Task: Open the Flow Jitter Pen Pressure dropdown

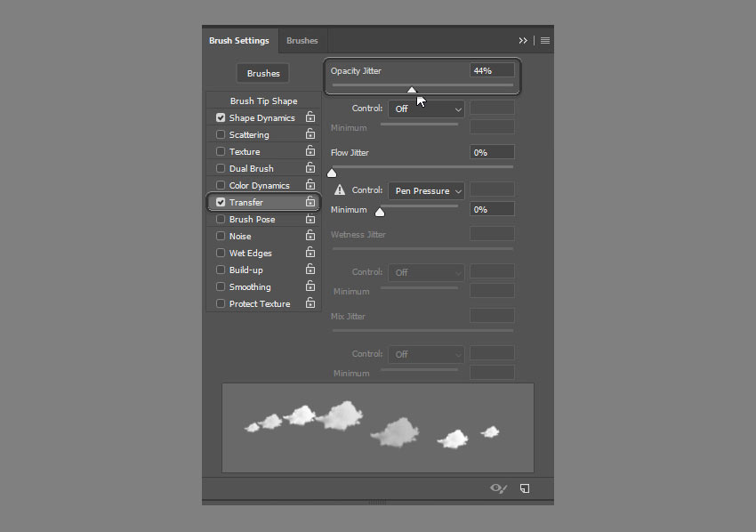Action: click(x=426, y=190)
